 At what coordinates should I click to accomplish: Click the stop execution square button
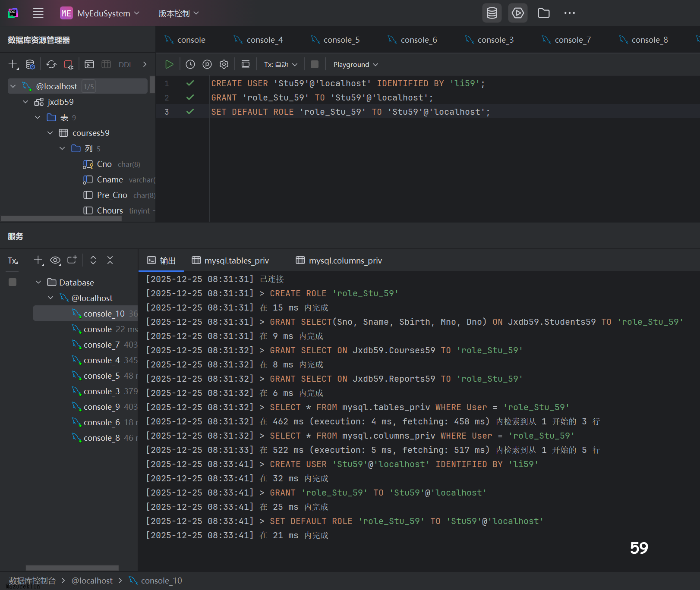[315, 64]
